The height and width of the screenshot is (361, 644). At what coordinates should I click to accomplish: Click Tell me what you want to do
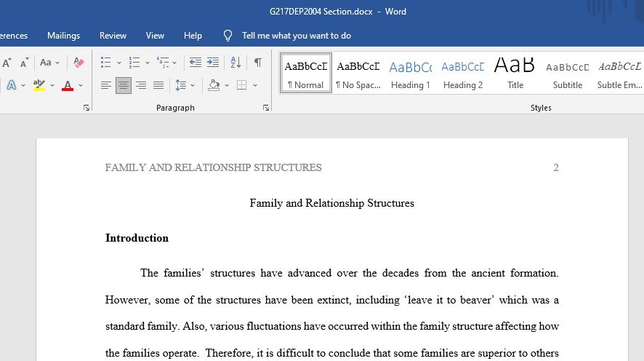(296, 36)
